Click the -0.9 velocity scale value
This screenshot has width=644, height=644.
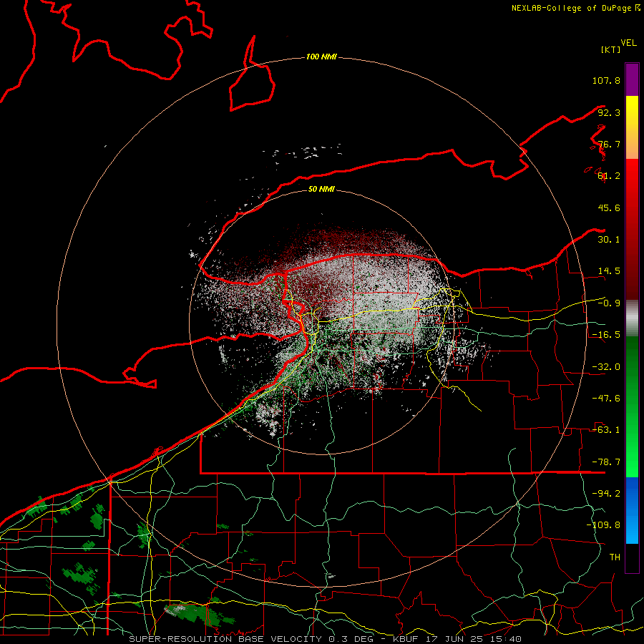(609, 303)
